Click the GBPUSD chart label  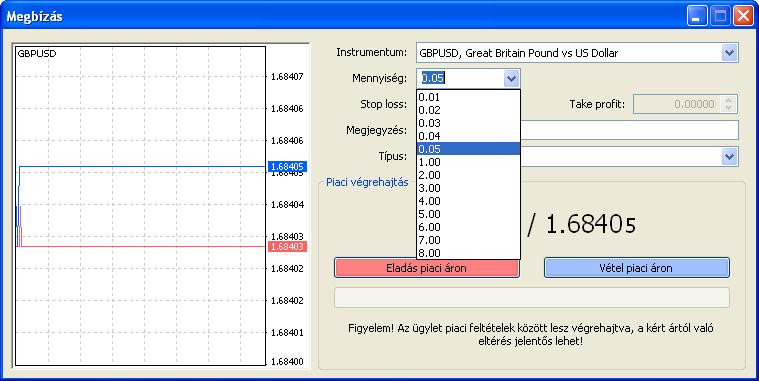click(x=37, y=54)
